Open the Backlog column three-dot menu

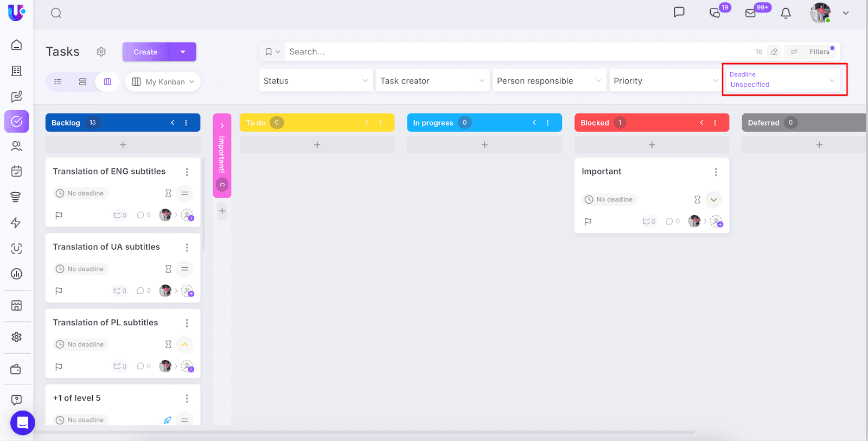[186, 123]
